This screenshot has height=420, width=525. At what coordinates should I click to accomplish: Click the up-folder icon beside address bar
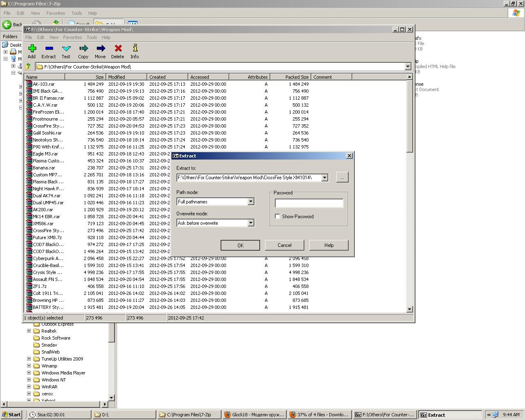pyautogui.click(x=28, y=66)
